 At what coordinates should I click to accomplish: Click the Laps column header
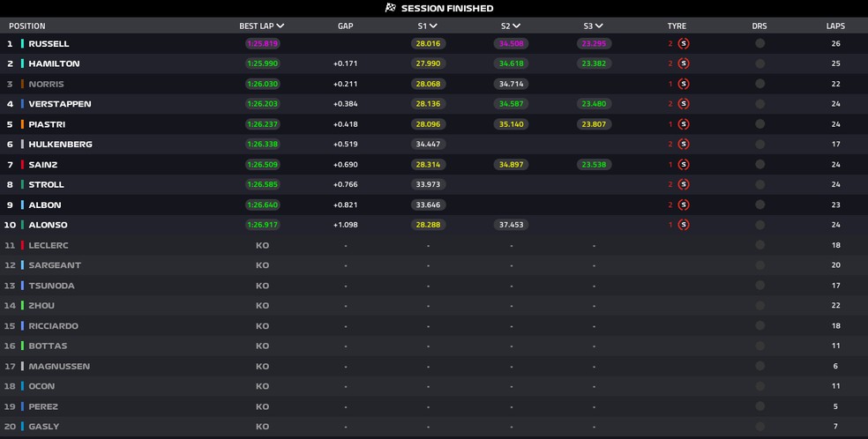coord(835,26)
